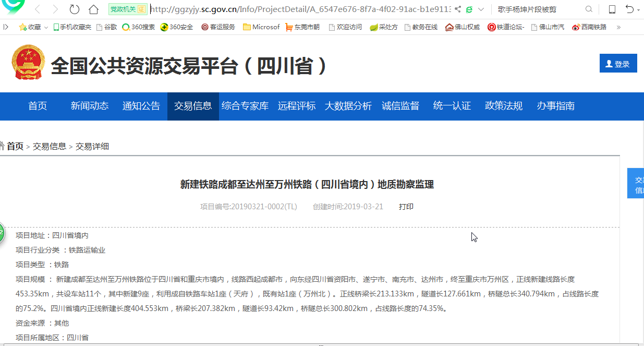Viewport: 644px width, 346px height.
Task: Click the magnifier search icon in browser search box
Action: click(589, 9)
